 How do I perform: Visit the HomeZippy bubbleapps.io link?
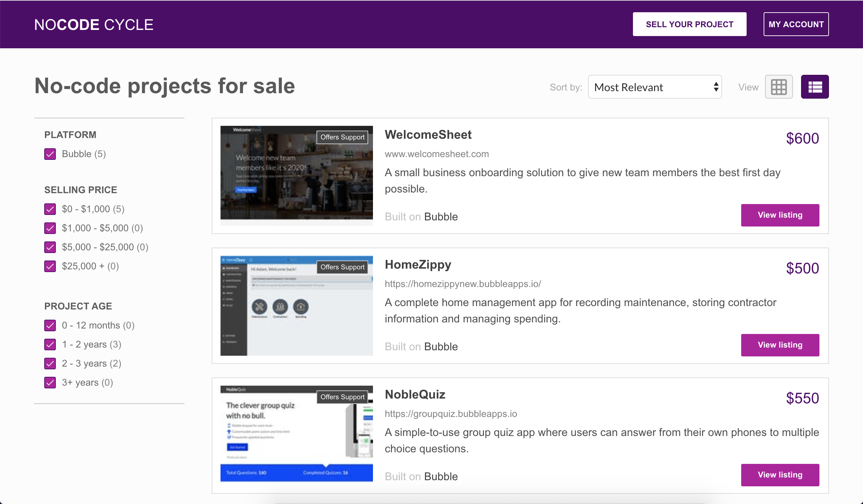463,284
